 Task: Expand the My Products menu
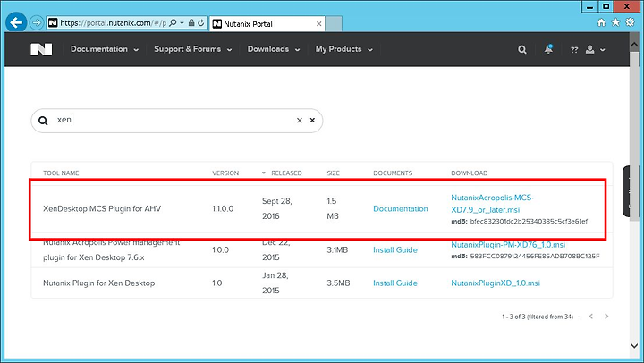pyautogui.click(x=344, y=49)
